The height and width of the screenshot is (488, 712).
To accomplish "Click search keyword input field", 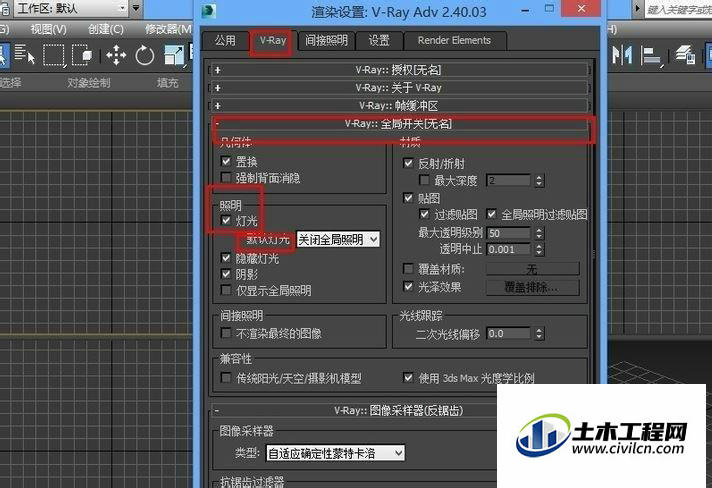I will pyautogui.click(x=678, y=10).
